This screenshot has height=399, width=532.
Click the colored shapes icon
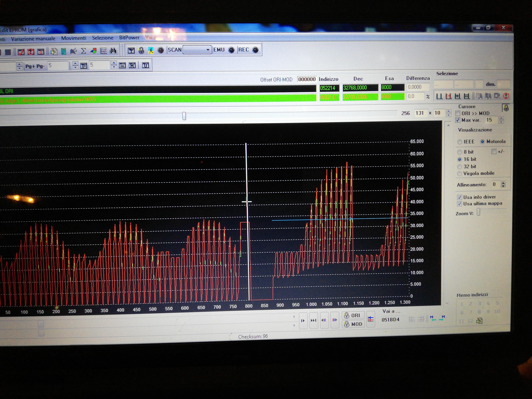[x=93, y=51]
